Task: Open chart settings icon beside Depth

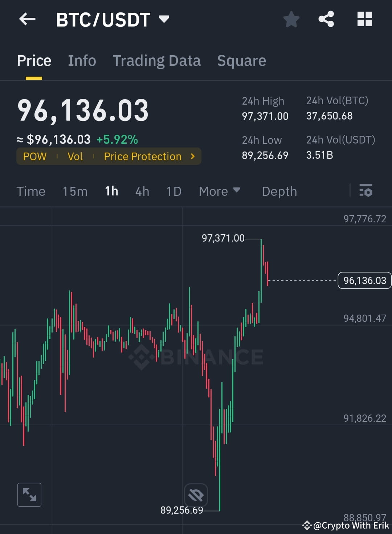Action: 366,191
